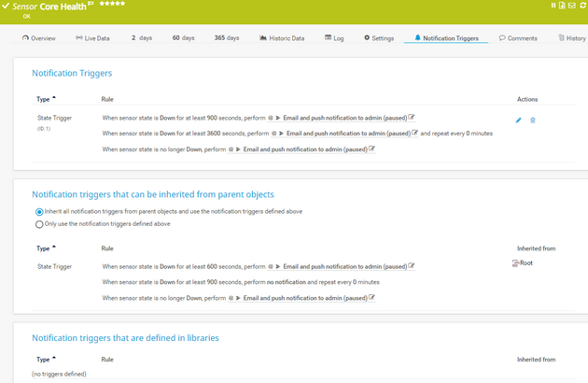Sort by Type in library triggers table

pyautogui.click(x=45, y=359)
